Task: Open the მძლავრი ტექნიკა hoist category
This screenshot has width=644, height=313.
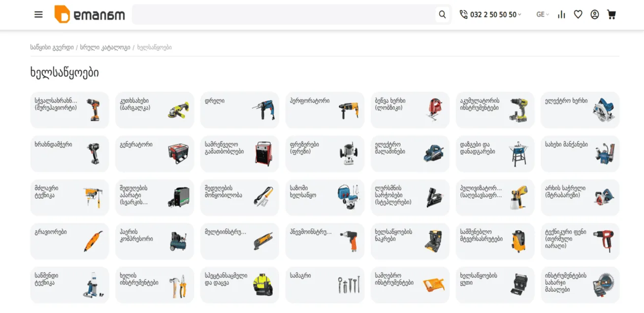Action: [x=69, y=198]
